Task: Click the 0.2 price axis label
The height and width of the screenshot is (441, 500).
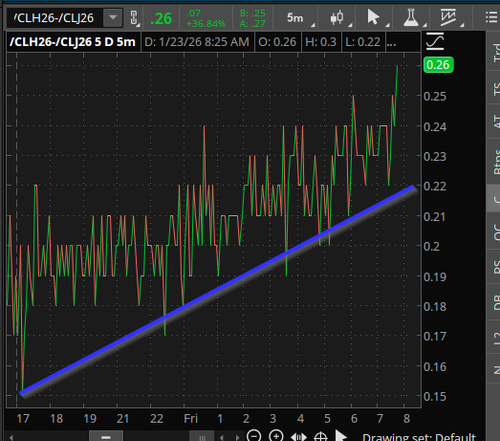Action: (x=431, y=247)
